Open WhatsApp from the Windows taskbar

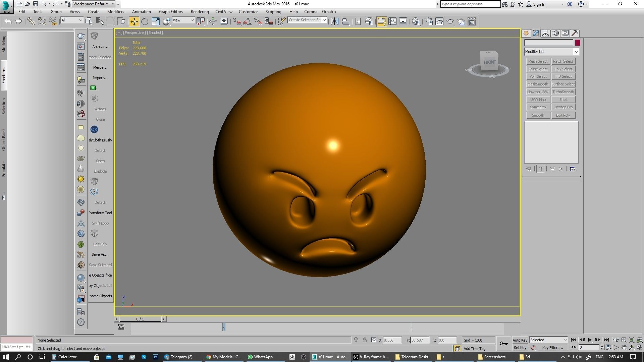pyautogui.click(x=260, y=357)
